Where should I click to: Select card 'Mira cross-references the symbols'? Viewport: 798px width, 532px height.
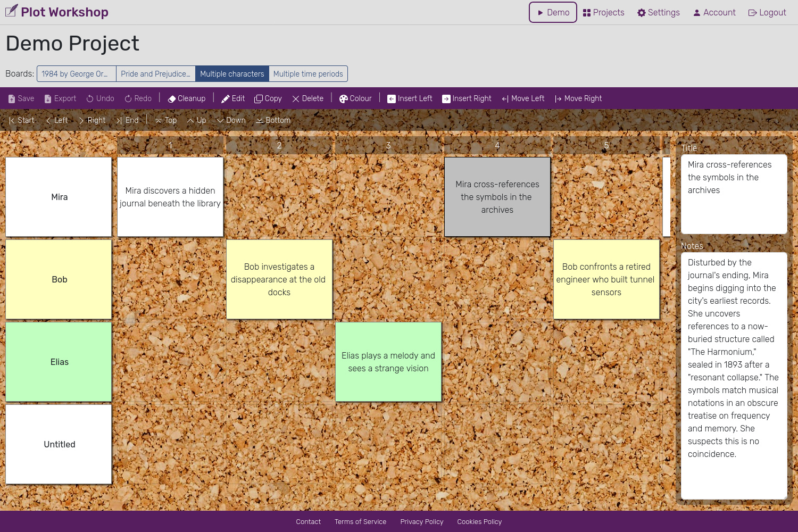[497, 197]
